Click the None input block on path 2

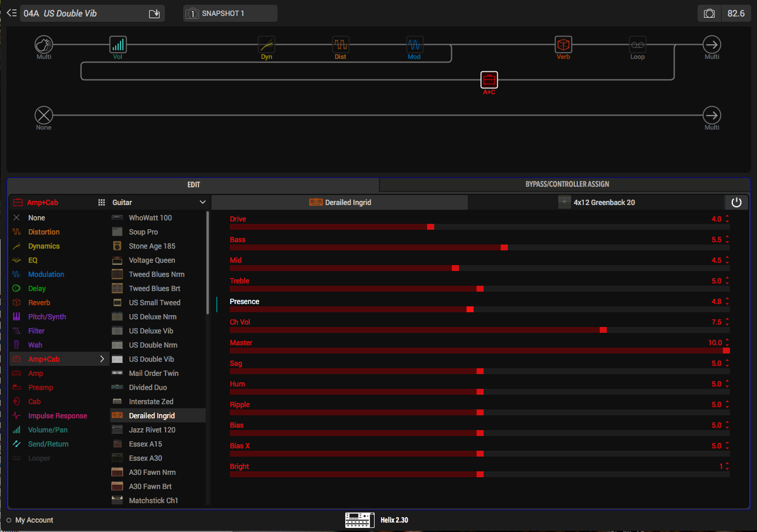pyautogui.click(x=44, y=115)
